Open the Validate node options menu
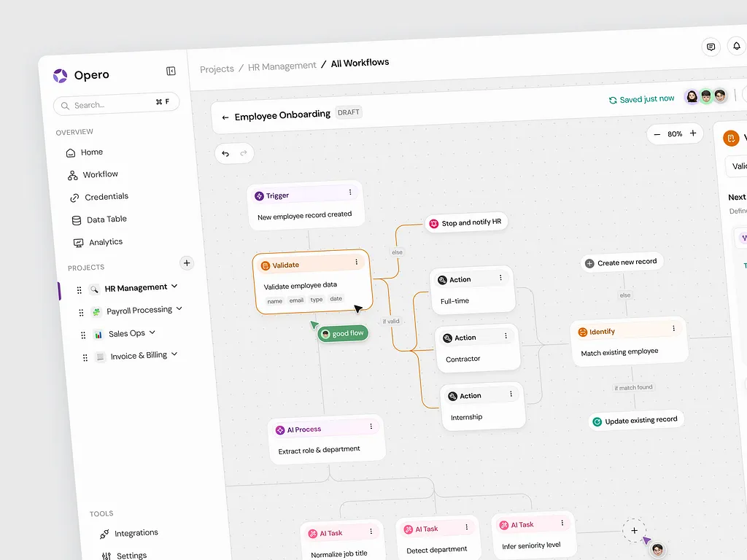 356,262
